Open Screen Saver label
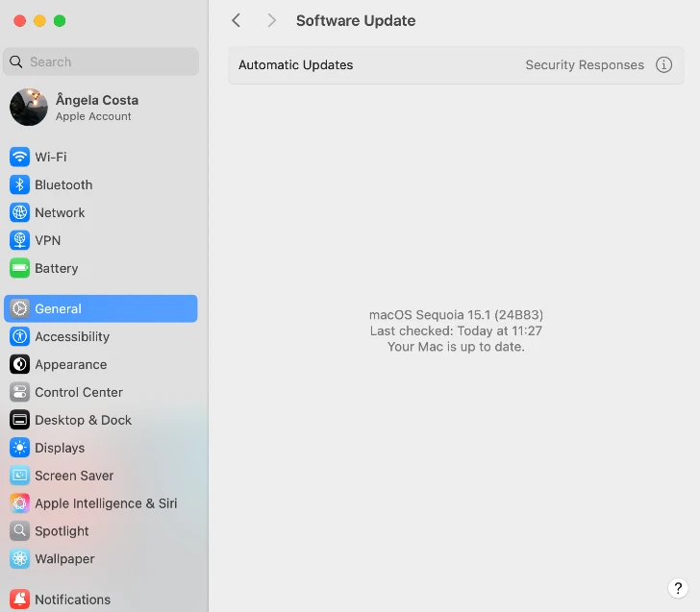Image resolution: width=700 pixels, height=612 pixels. click(74, 476)
